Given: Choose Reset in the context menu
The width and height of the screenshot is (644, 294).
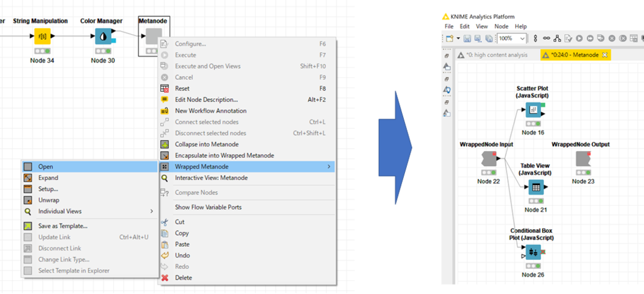Looking at the screenshot, I should click(247, 88).
